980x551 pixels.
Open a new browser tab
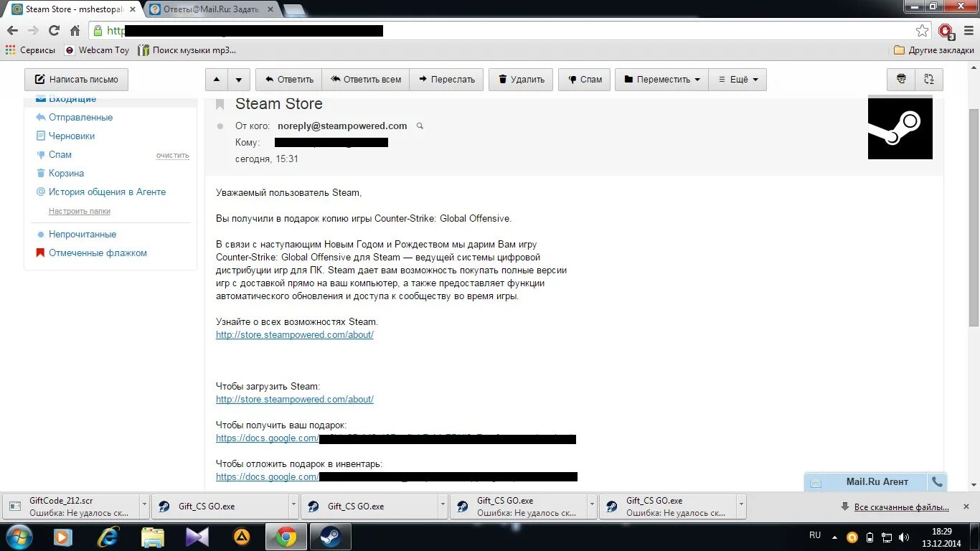click(295, 10)
